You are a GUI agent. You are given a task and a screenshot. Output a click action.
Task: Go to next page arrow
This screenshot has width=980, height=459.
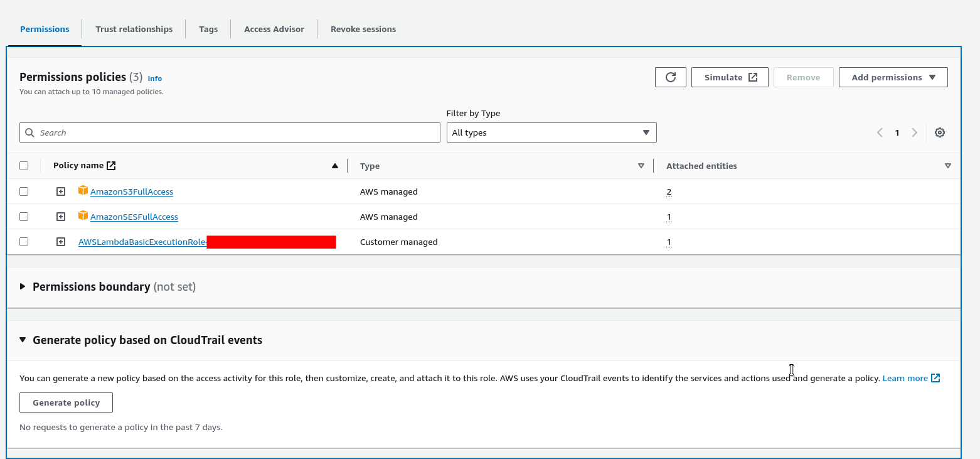click(x=914, y=132)
